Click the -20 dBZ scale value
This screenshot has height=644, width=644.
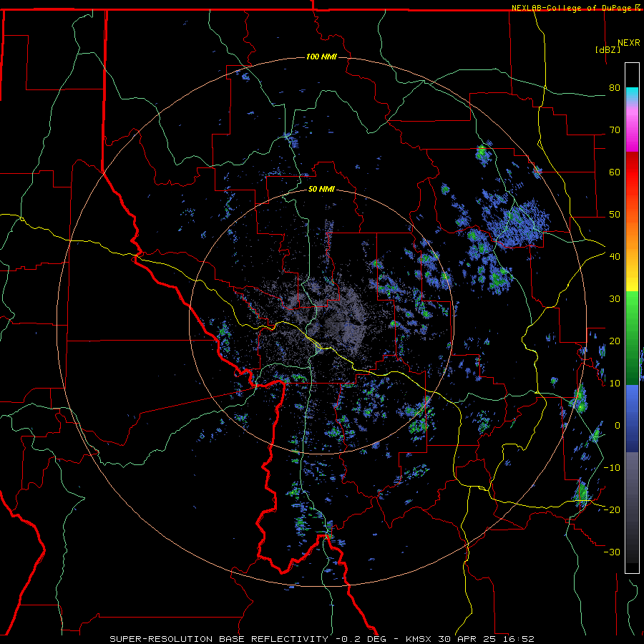[x=612, y=510]
